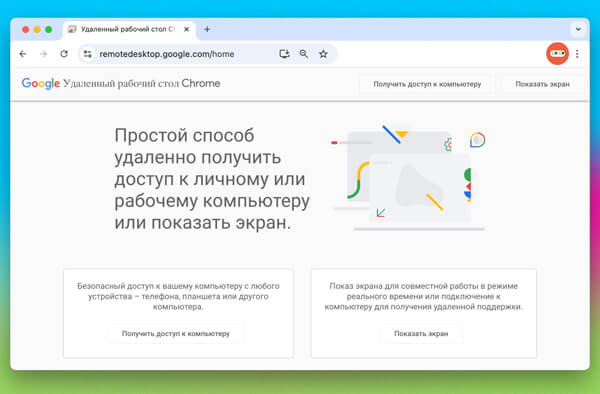The height and width of the screenshot is (394, 600).
Task: Click the computers illustration image
Action: coord(409,178)
